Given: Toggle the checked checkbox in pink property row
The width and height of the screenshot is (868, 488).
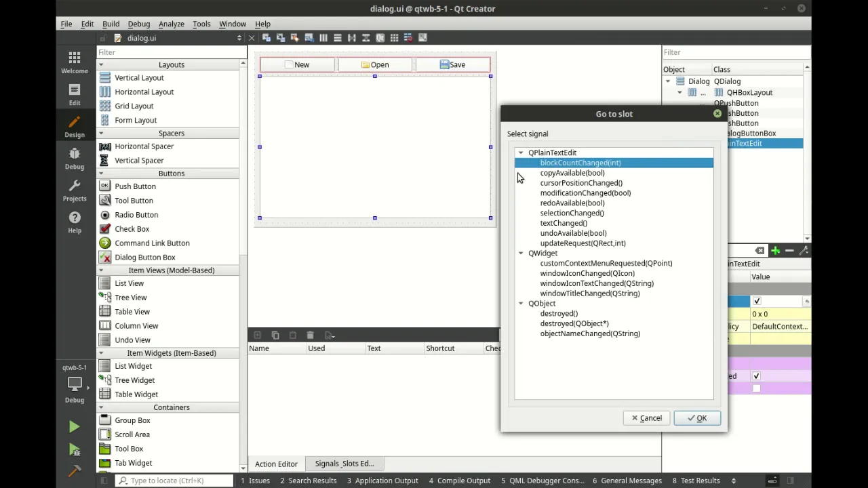Looking at the screenshot, I should (x=756, y=376).
